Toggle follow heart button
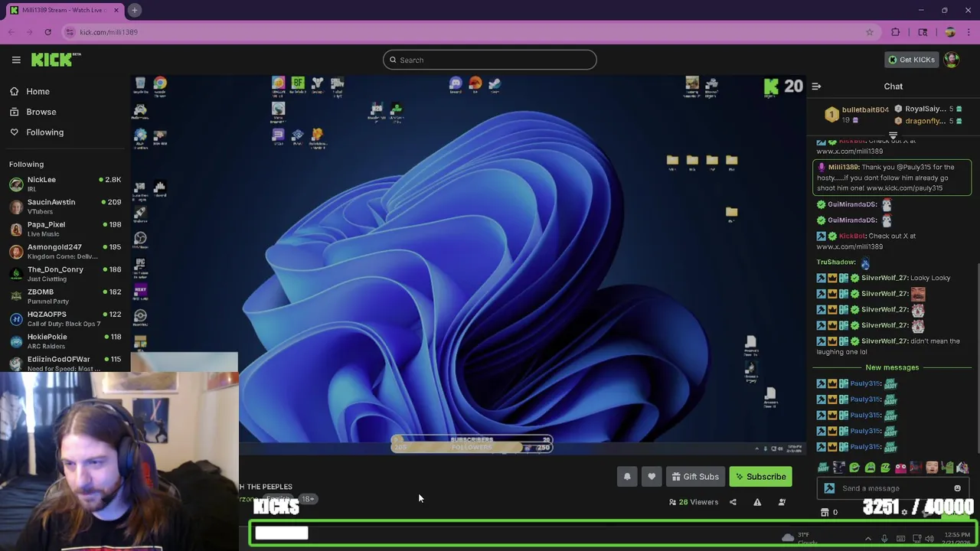 (652, 477)
